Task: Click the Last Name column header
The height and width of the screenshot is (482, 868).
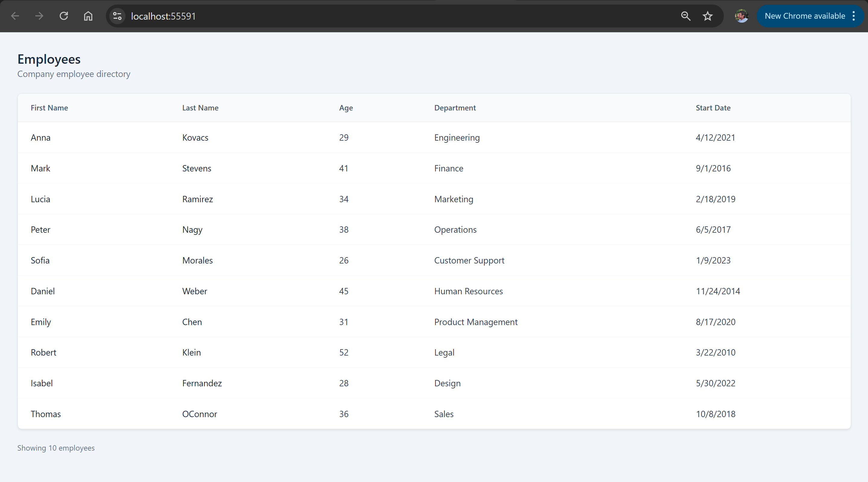Action: 200,108
